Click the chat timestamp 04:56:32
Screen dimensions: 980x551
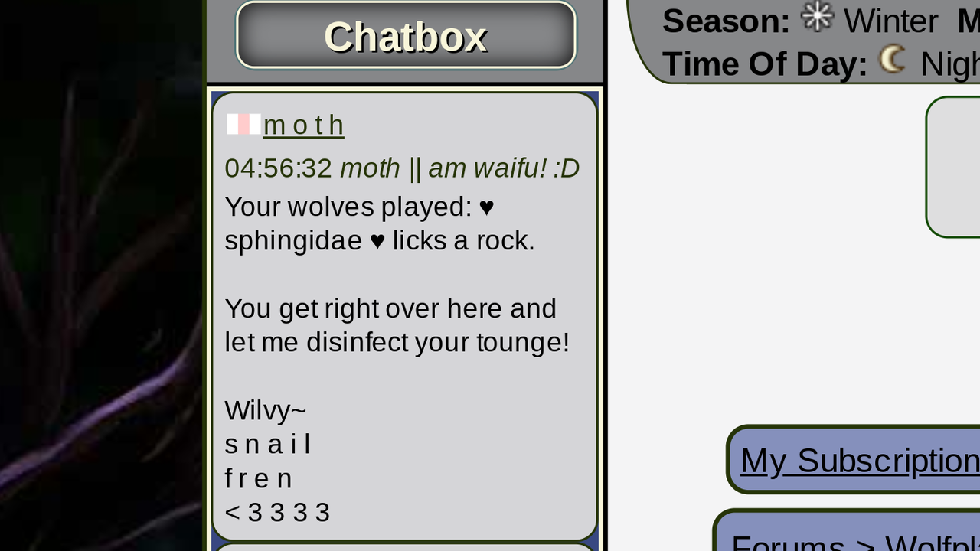(279, 168)
